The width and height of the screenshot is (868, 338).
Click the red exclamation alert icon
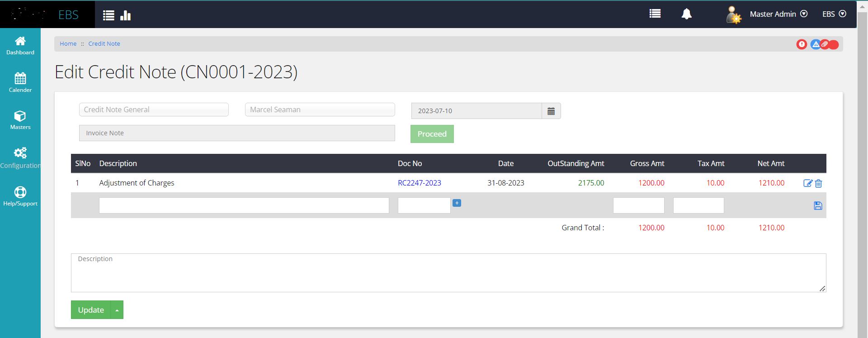click(802, 44)
